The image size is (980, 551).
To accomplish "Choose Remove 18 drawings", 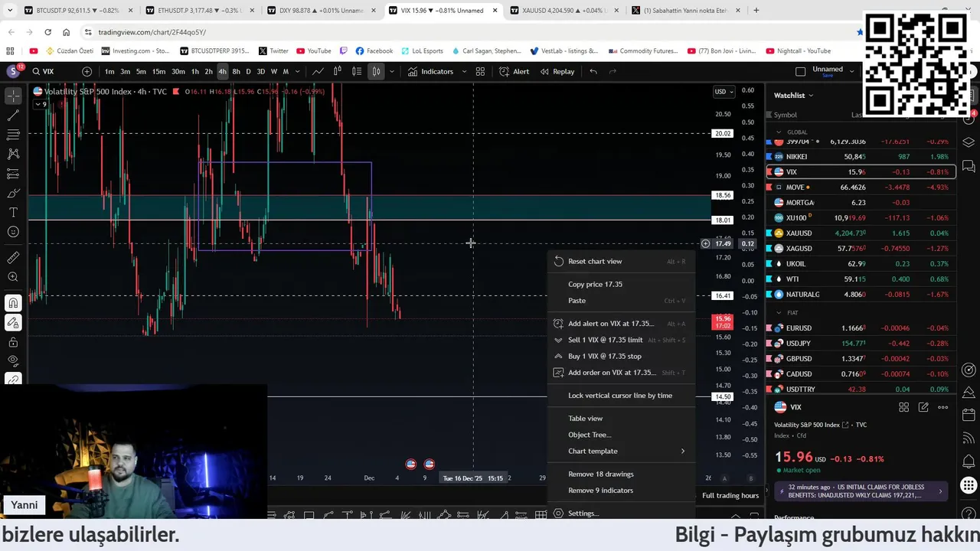I will (621, 474).
